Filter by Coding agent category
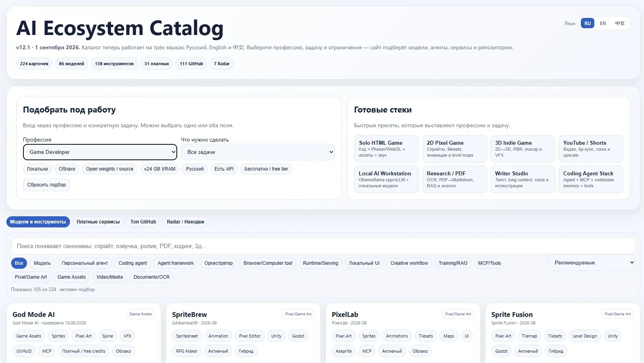 (x=133, y=263)
